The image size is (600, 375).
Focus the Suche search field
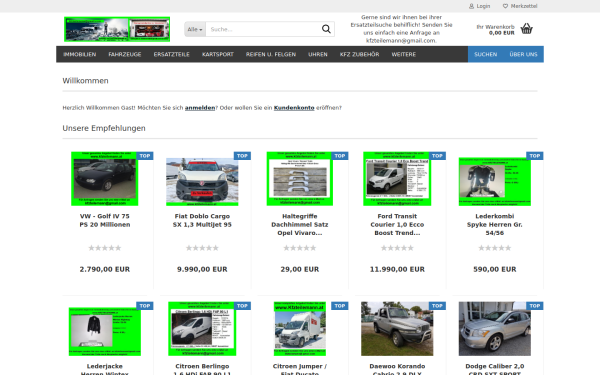[263, 29]
